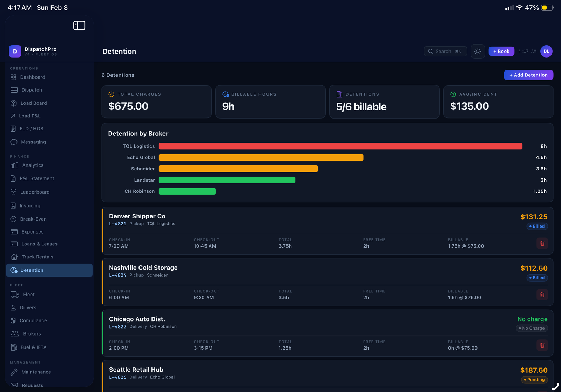561x392 pixels.
Task: Open the DL user avatar
Action: [546, 51]
